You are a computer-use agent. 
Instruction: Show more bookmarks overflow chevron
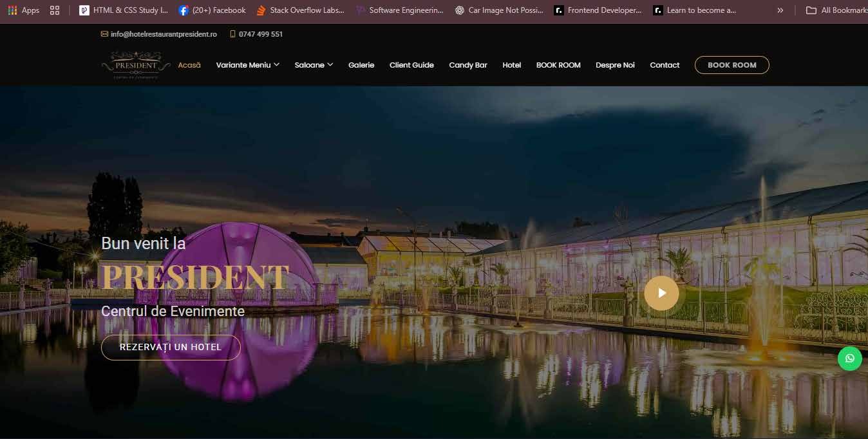[780, 10]
